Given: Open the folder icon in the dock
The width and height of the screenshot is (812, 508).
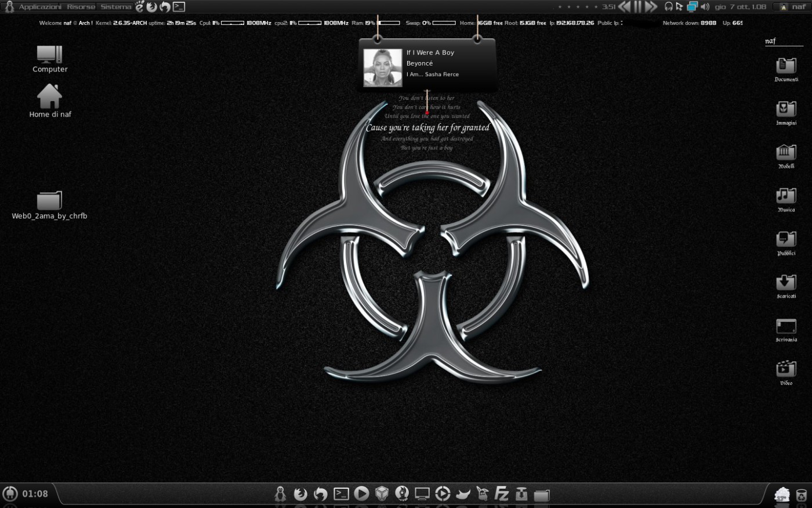Looking at the screenshot, I should 542,495.
